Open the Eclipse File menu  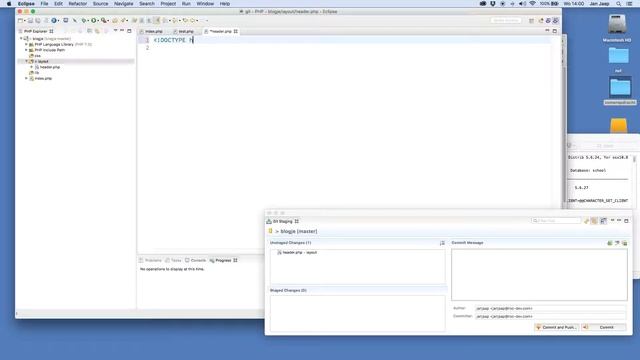pos(44,4)
